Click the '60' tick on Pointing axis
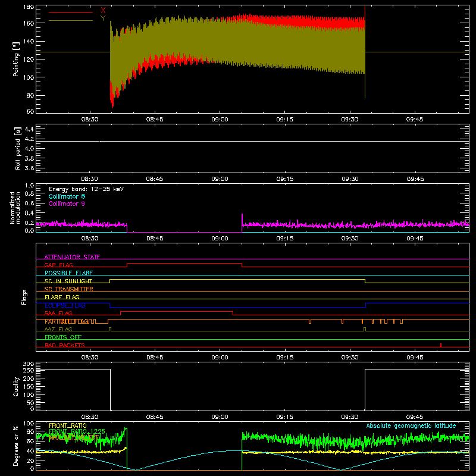This screenshot has height=476, width=476. [x=30, y=111]
